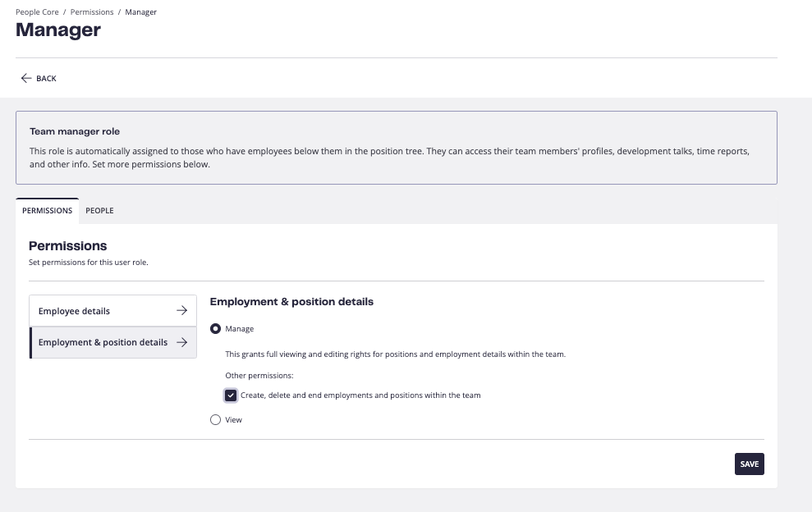
Task: Click the arrow beside Employment & position details
Action: pyautogui.click(x=181, y=342)
